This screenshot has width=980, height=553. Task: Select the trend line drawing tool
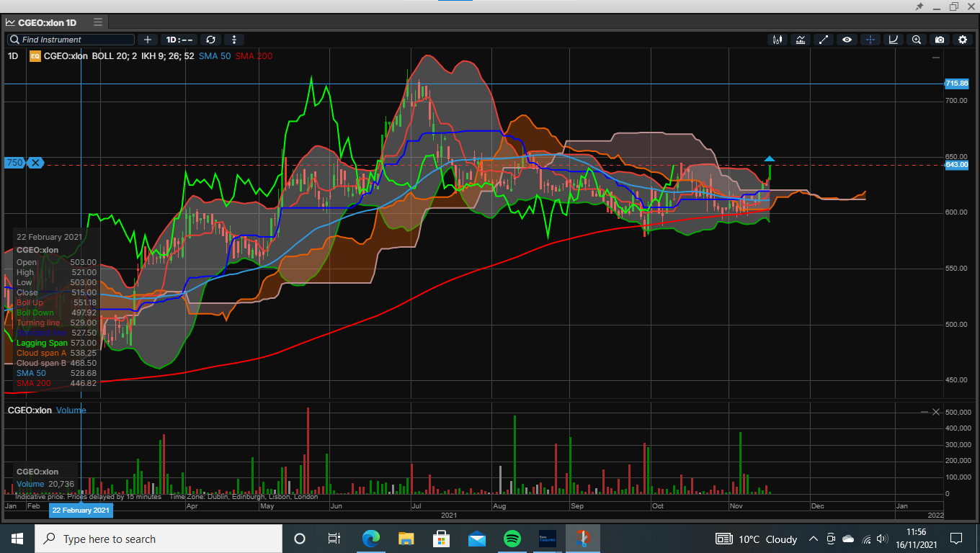pos(824,40)
